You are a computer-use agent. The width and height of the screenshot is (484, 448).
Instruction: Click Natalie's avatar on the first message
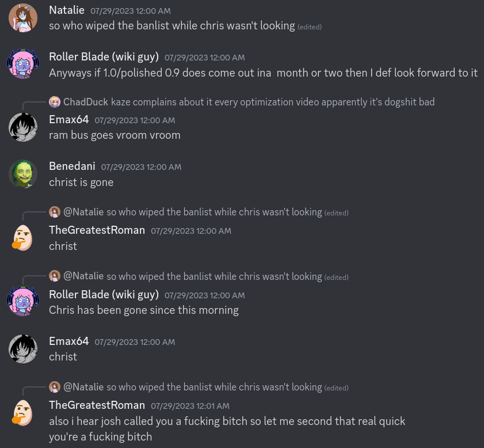coord(23,18)
